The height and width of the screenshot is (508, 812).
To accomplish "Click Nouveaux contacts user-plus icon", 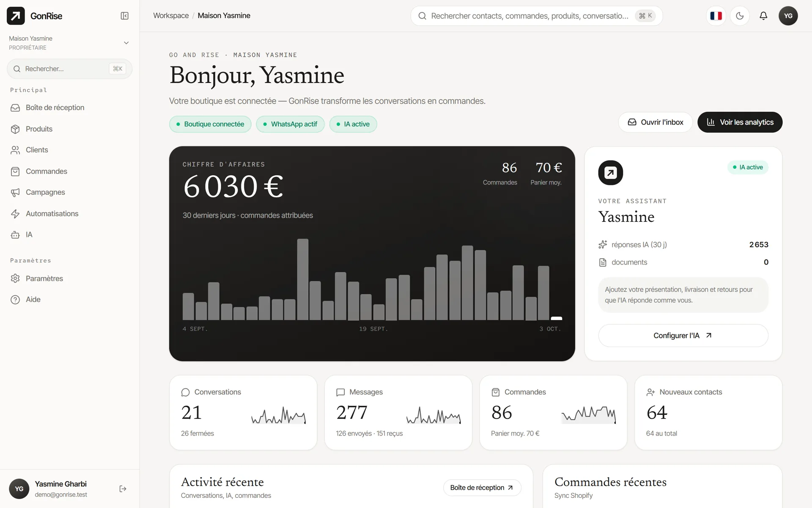I will click(x=651, y=392).
